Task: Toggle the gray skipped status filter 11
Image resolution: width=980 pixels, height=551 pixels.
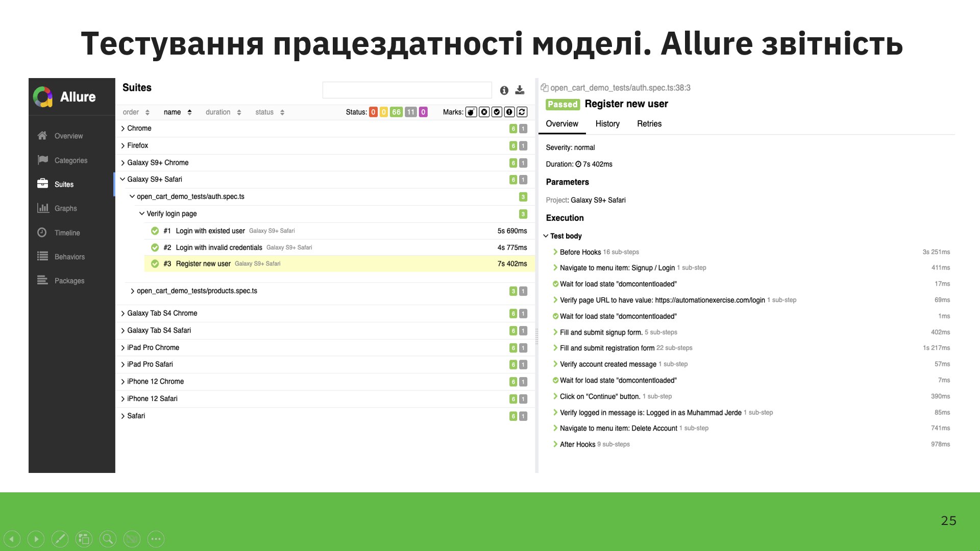Action: [410, 112]
